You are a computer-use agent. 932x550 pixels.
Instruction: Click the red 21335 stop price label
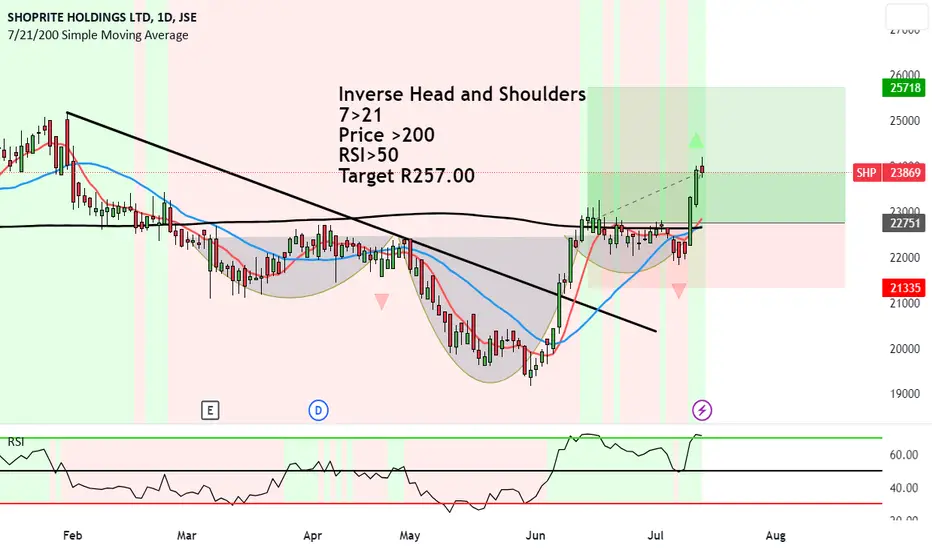click(904, 288)
